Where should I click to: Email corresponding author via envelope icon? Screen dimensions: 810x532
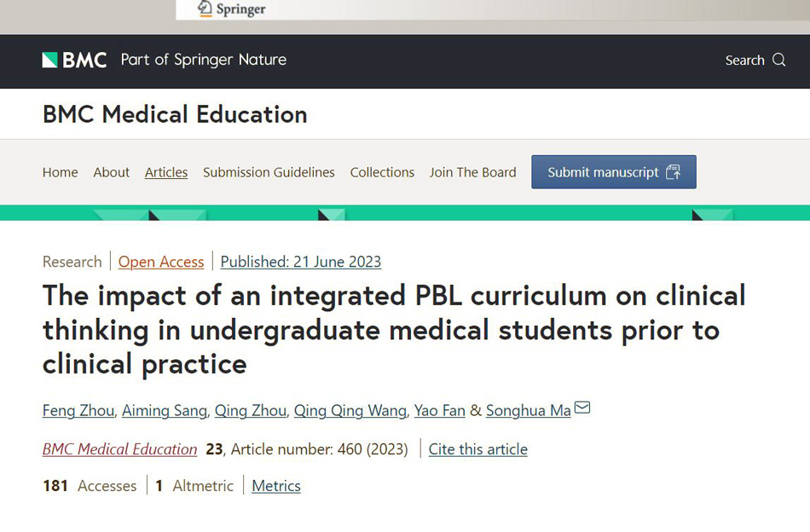(582, 408)
